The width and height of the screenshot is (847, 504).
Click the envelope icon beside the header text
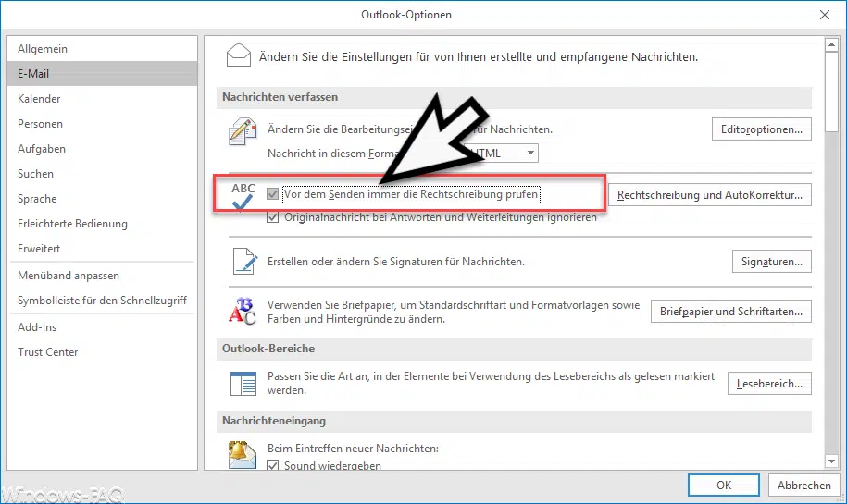pos(238,55)
